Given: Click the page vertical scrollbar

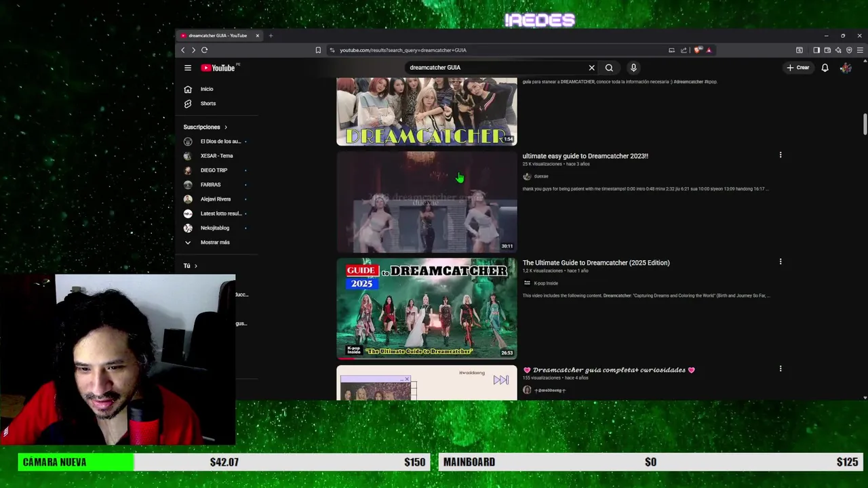Looking at the screenshot, I should pos(865,124).
